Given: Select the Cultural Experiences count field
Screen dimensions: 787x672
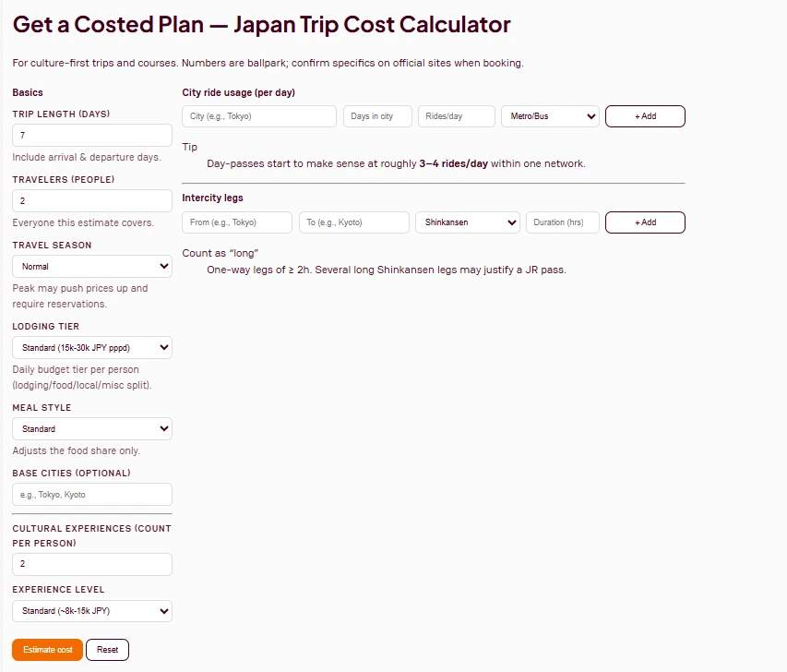Looking at the screenshot, I should [x=91, y=564].
